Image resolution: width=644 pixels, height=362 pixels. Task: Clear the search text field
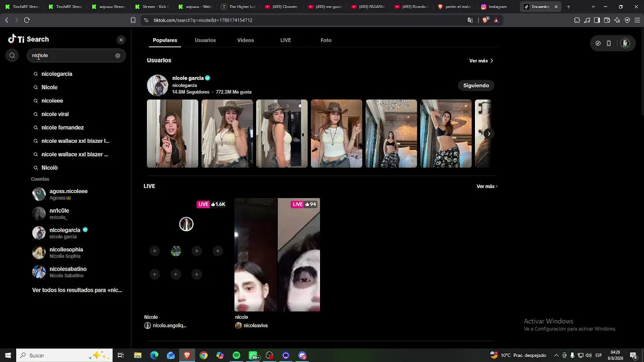pos(118,55)
